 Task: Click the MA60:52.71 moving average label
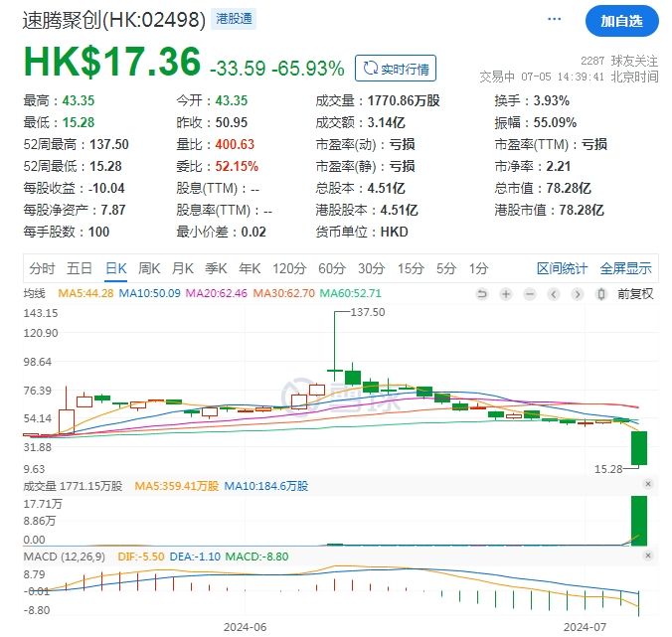[x=351, y=293]
